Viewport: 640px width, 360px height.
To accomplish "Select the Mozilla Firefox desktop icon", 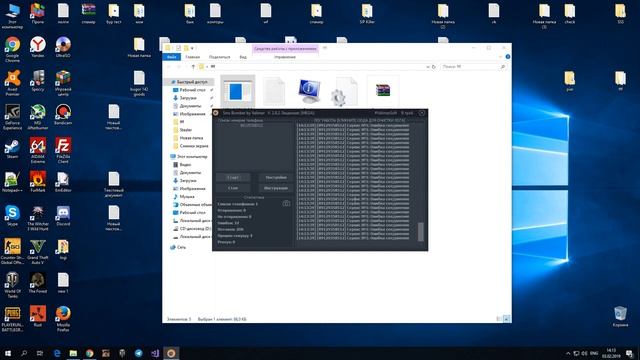I will 63,319.
